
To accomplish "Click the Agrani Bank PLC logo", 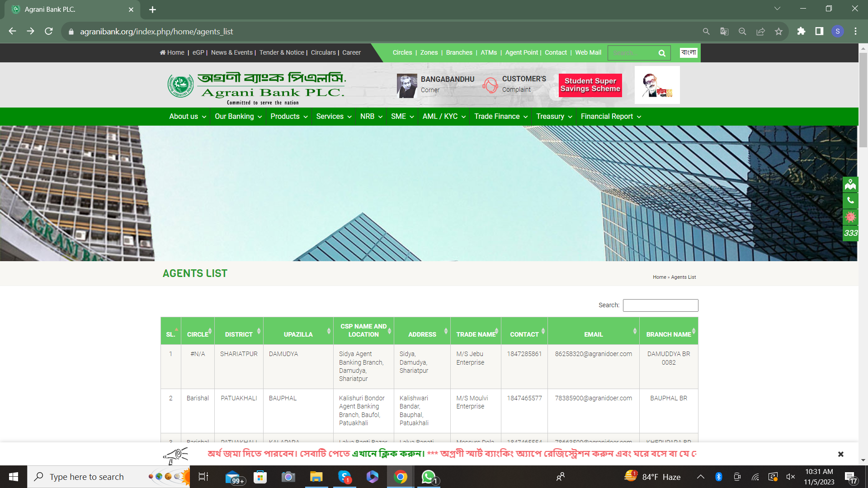I will [x=256, y=88].
